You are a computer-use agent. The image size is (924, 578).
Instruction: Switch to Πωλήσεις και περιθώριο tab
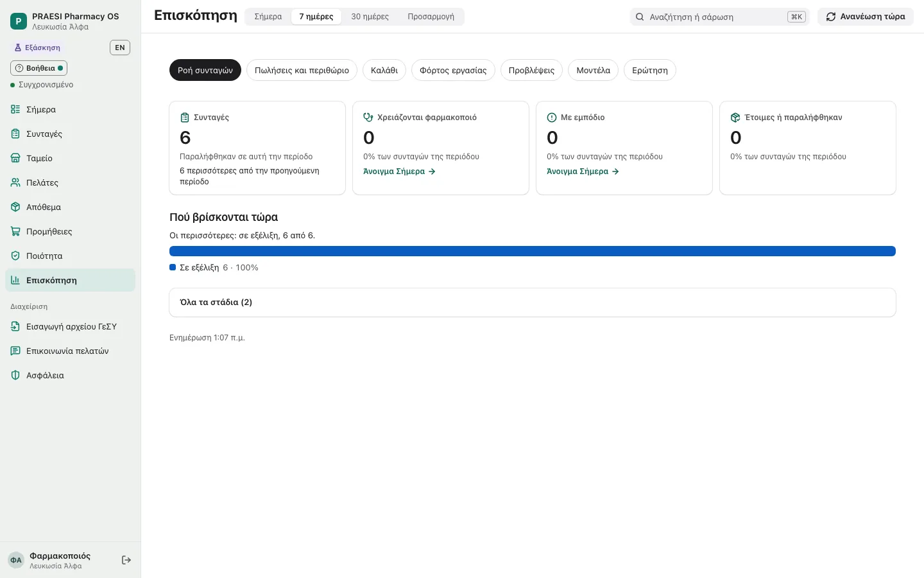click(302, 70)
